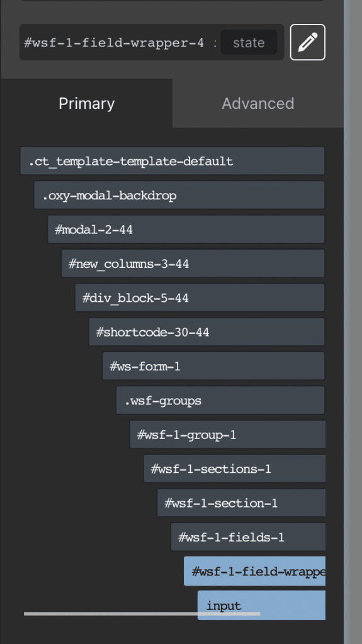The height and width of the screenshot is (644, 362).
Task: Select the #shortcode-30-44 node
Action: click(207, 331)
